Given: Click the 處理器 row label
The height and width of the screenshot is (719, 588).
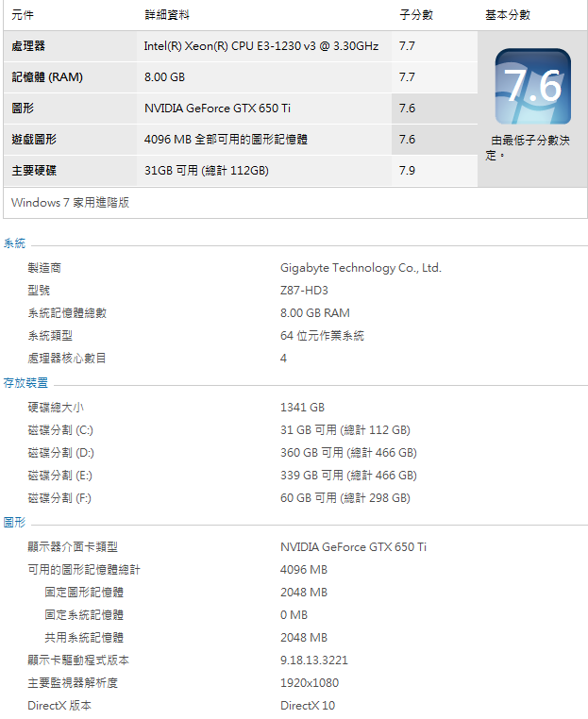Looking at the screenshot, I should coord(28,46).
